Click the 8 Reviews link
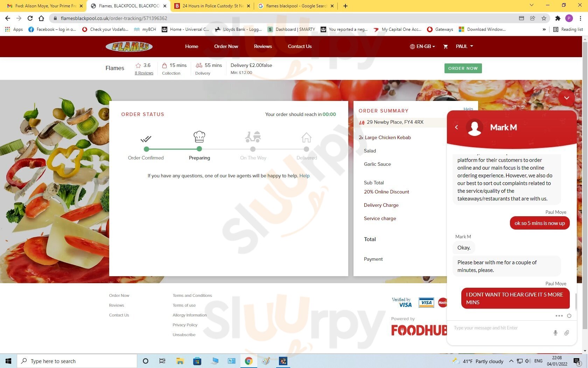 click(144, 73)
